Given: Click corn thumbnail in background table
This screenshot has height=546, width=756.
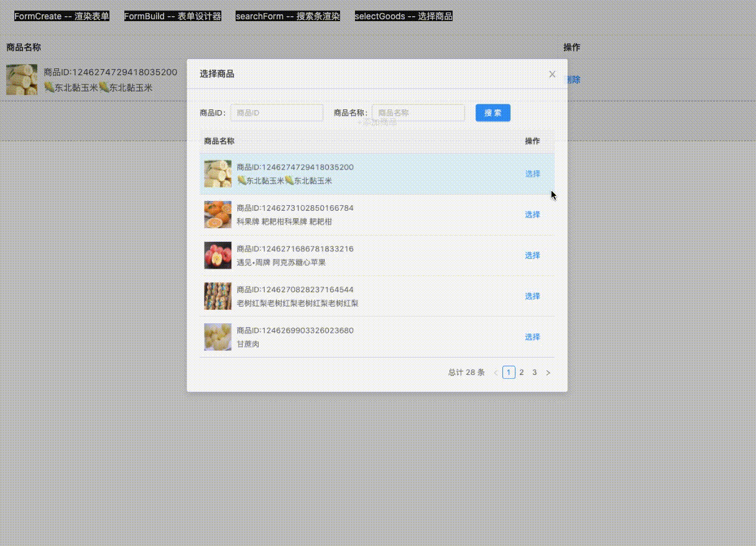Looking at the screenshot, I should pos(22,80).
